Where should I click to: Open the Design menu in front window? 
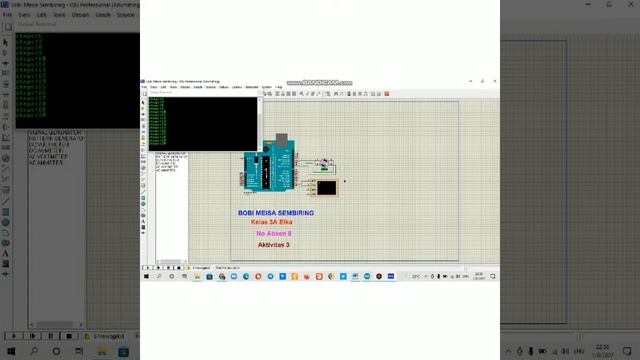point(185,87)
